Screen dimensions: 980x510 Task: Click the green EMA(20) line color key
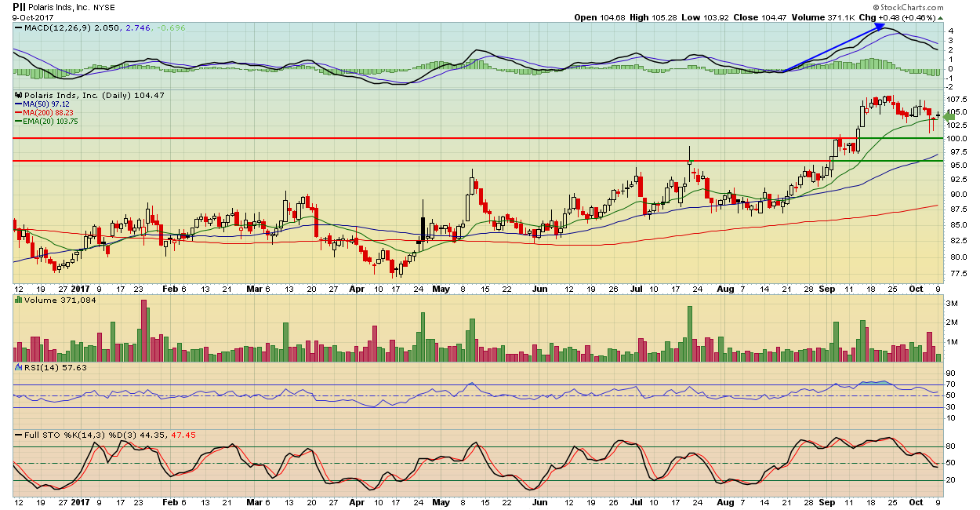(18, 121)
